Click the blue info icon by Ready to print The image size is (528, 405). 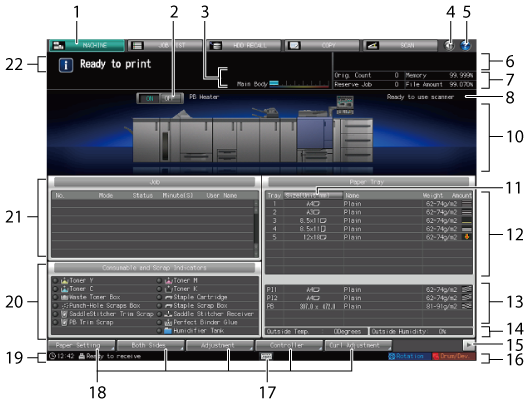[x=66, y=65]
